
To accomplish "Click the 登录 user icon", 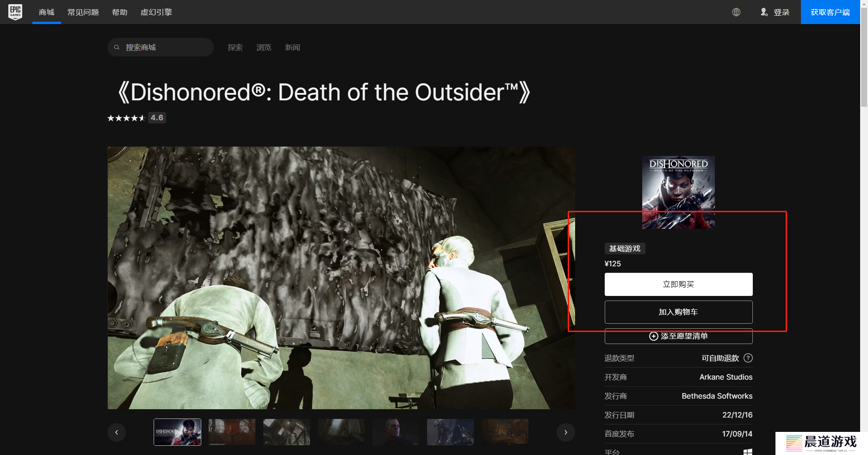I will [x=764, y=12].
